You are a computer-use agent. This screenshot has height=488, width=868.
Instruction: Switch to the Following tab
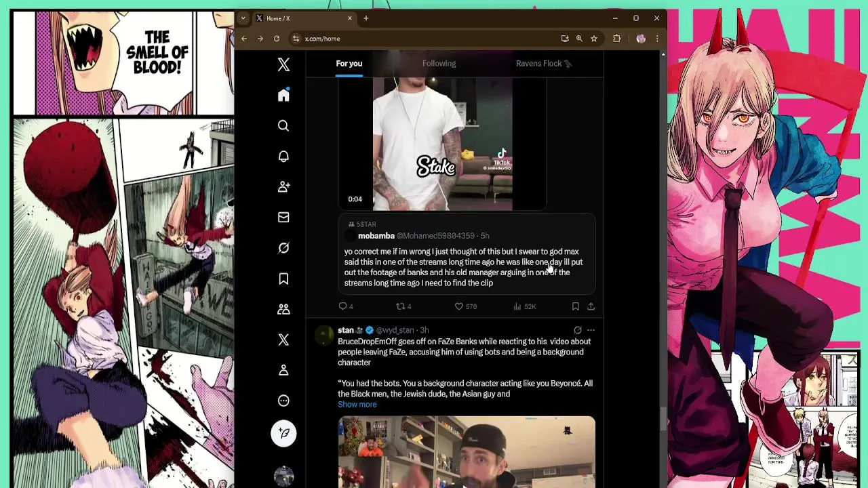click(439, 64)
